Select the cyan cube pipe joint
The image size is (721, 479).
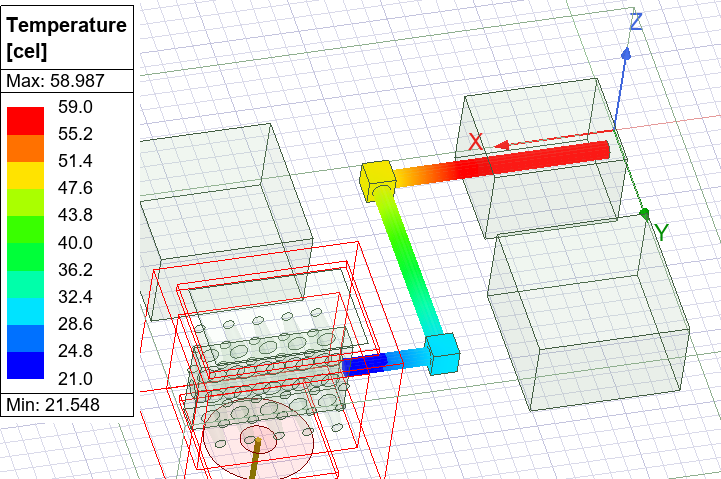pyautogui.click(x=442, y=354)
